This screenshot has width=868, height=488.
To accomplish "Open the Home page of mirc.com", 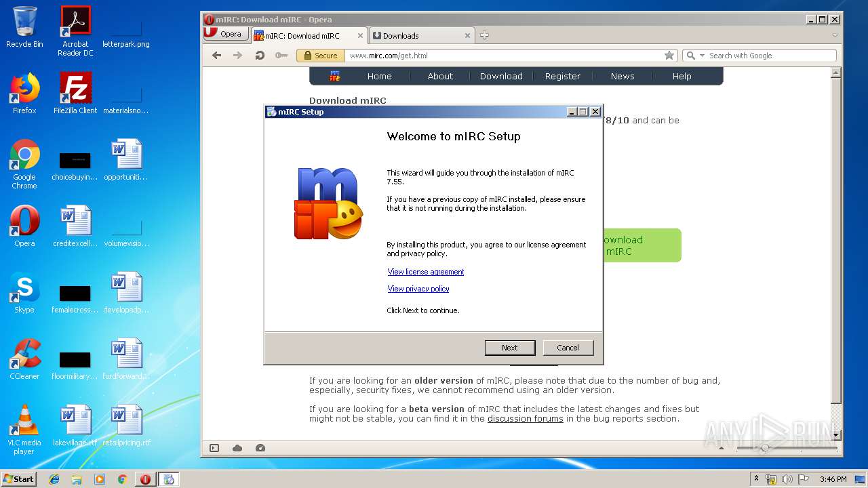I will [380, 76].
